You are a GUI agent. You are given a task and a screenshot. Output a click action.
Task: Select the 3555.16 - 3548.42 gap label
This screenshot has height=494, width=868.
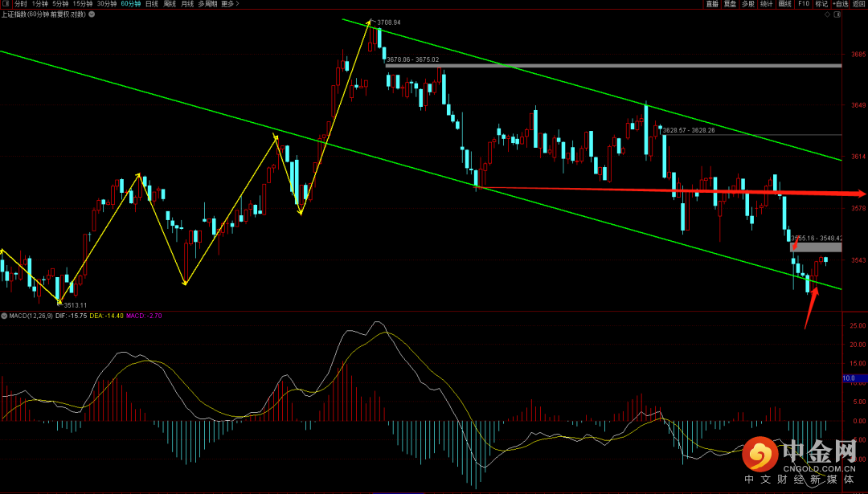(817, 239)
